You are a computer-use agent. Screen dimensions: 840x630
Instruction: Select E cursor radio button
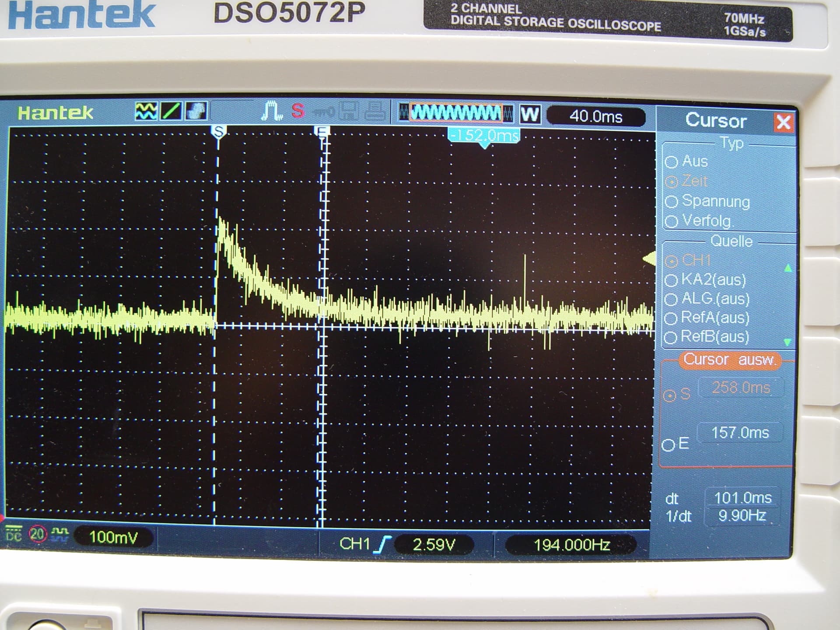668,445
